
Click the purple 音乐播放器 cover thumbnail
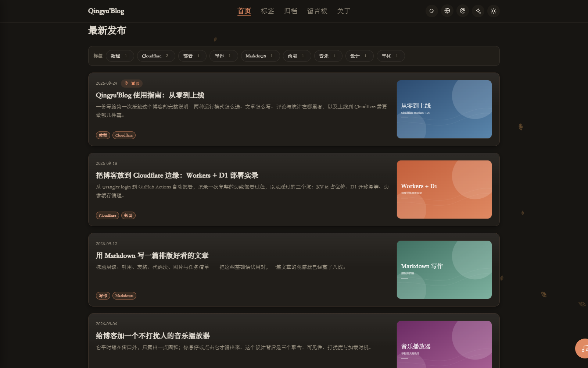444,344
